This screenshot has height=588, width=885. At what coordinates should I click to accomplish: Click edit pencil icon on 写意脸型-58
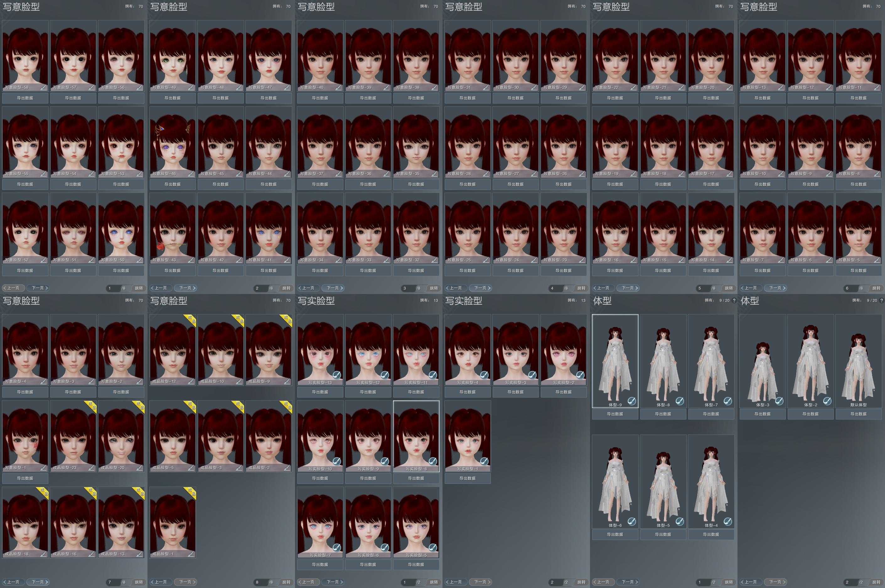[44, 87]
